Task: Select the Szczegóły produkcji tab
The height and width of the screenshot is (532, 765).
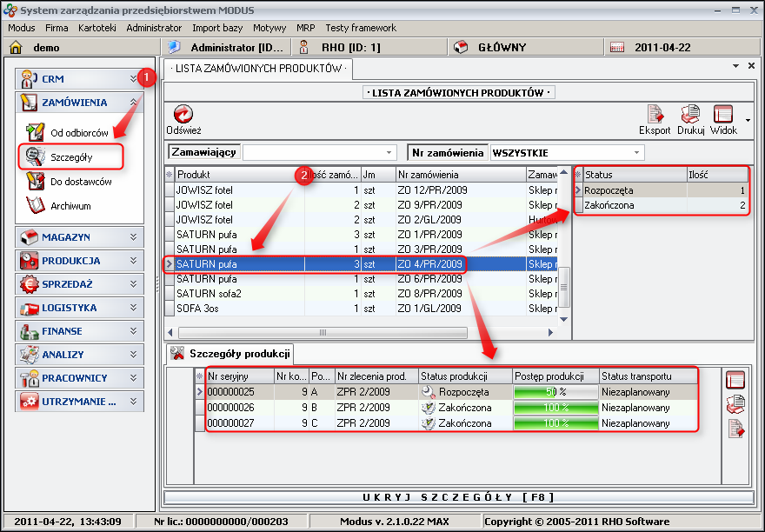Action: pyautogui.click(x=230, y=353)
